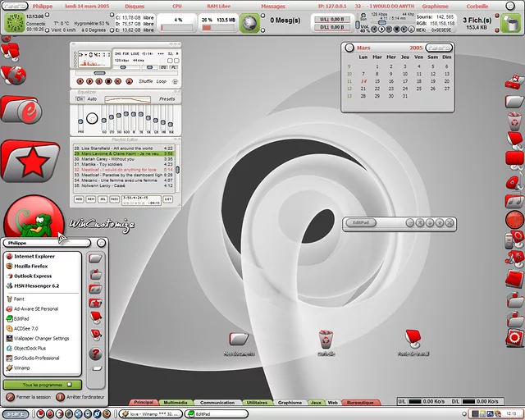The image size is (525, 420).
Task: Toggle Shuffle in Winamp
Action: pyautogui.click(x=145, y=81)
